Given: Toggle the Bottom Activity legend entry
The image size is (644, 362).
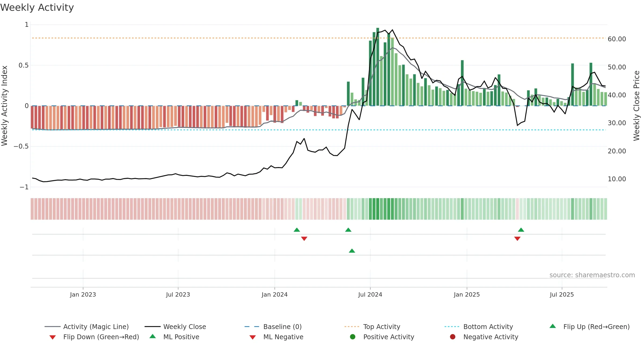Looking at the screenshot, I should tap(479, 327).
